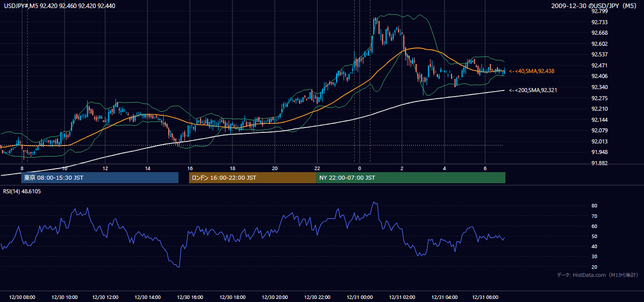Click RSI level 30 on the scale
Image resolution: width=644 pixels, height=302 pixels.
594,257
